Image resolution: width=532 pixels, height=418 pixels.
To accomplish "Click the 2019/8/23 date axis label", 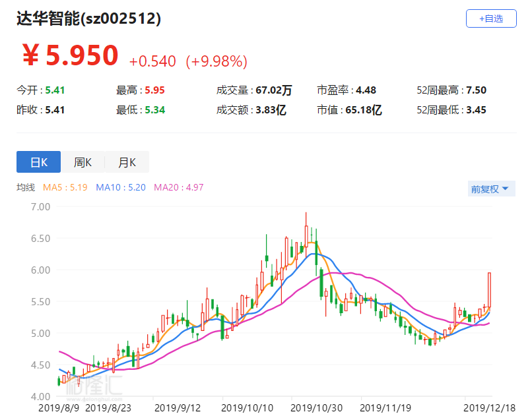I will pyautogui.click(x=108, y=408).
